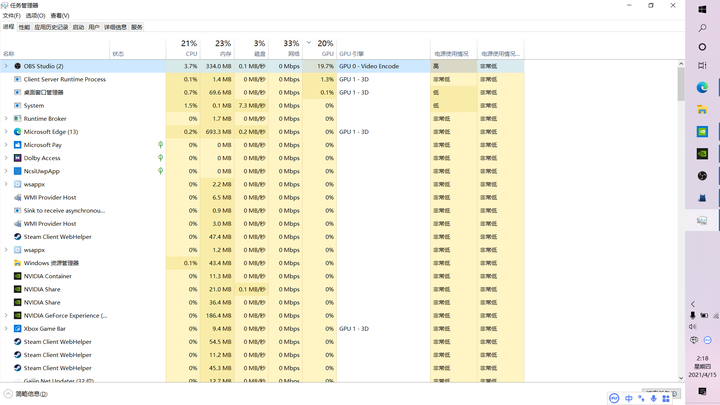The width and height of the screenshot is (720, 405).
Task: Switch to the 服务 tab
Action: [137, 27]
